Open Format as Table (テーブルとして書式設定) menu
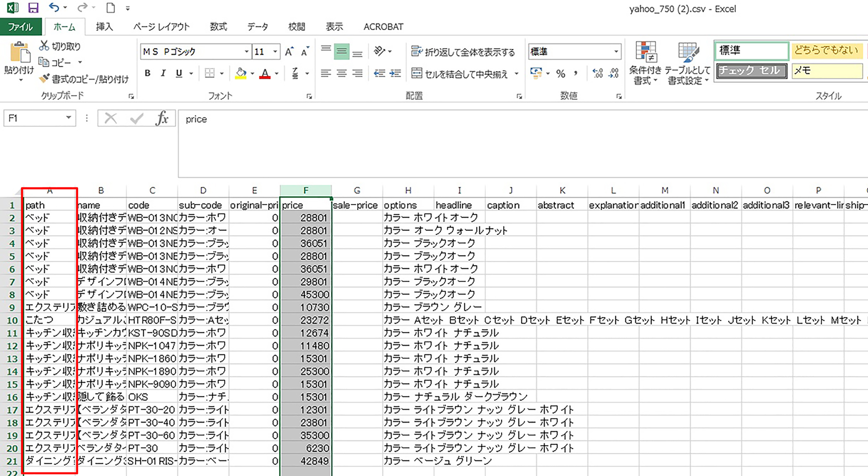The image size is (868, 476). tap(687, 63)
